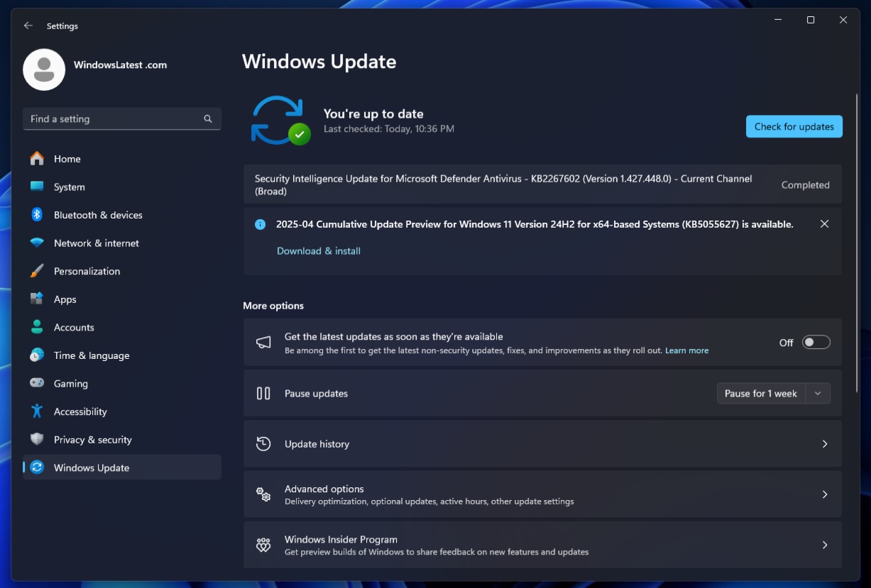Click the Check for updates button
This screenshot has width=871, height=588.
point(794,126)
